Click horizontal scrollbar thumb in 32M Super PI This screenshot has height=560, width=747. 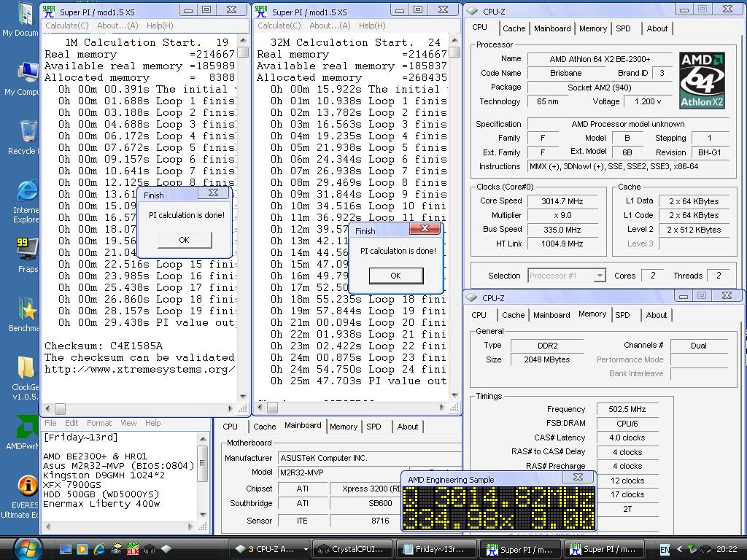273,408
